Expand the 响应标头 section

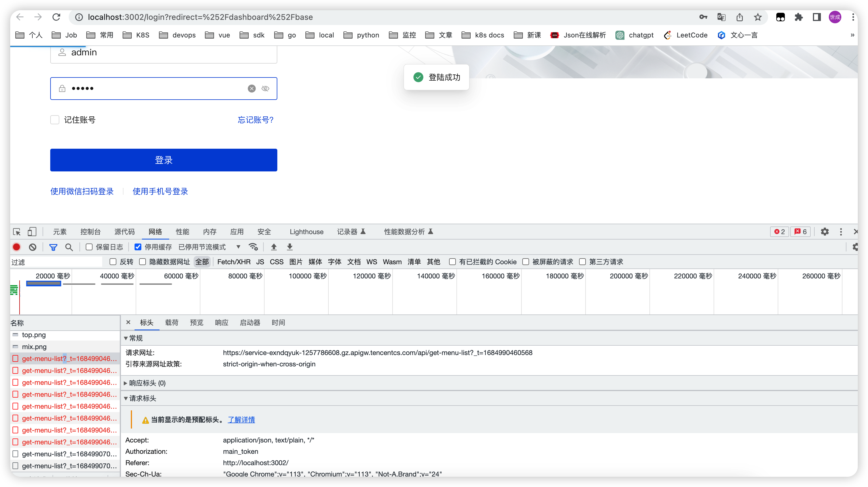[144, 383]
